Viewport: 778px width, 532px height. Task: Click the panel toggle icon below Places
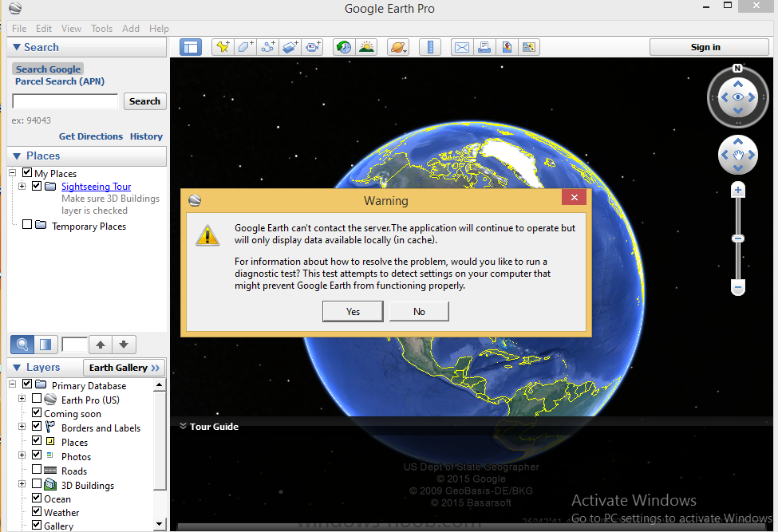(45, 344)
